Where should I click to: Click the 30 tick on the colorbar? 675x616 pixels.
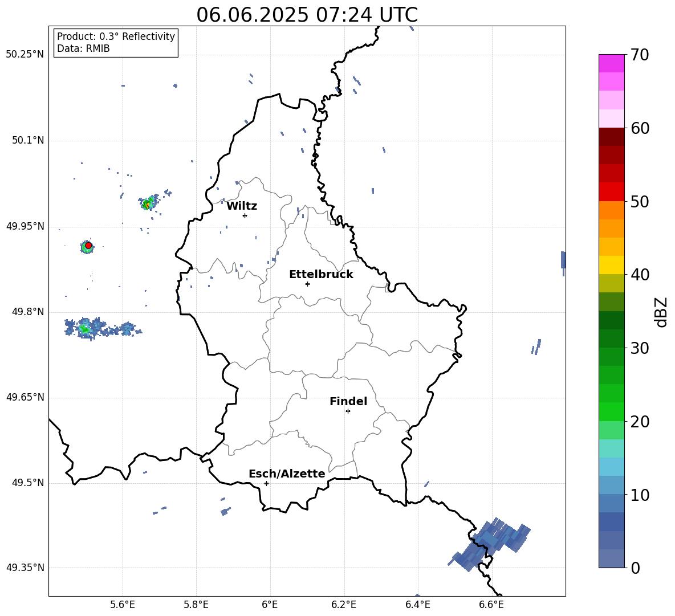(640, 348)
